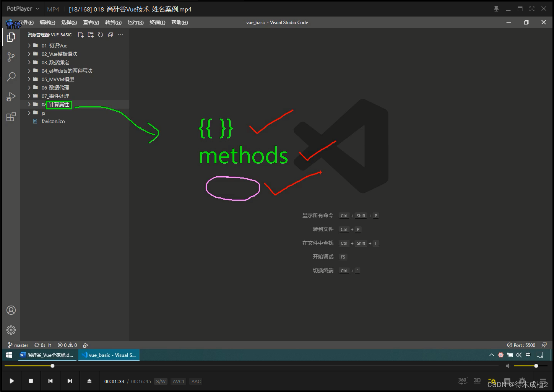Image resolution: width=554 pixels, height=392 pixels.
Task: Open the 文件(F) menu
Action: 26,23
